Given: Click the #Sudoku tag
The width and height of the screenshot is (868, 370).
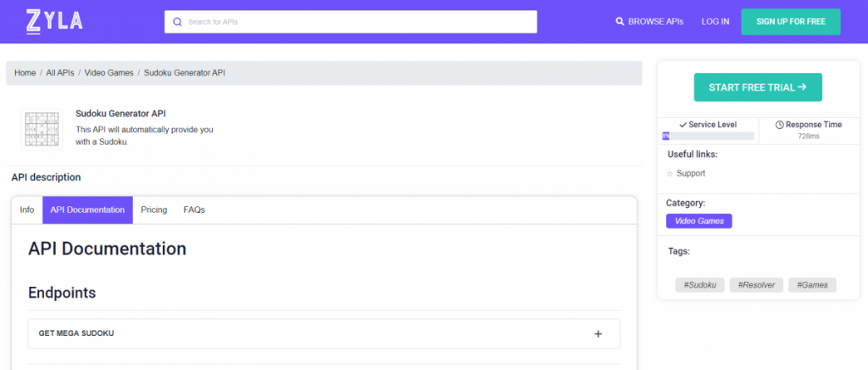Looking at the screenshot, I should (699, 285).
